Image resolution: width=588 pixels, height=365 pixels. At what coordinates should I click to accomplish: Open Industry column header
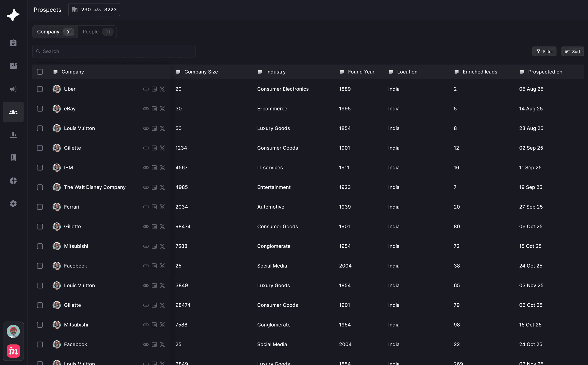point(272,72)
